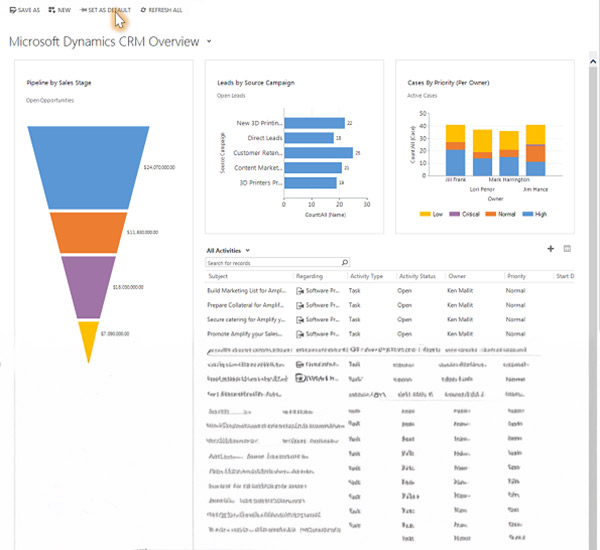Viewport: 600px width, 550px height.
Task: Click the purple segment of the sales funnel
Action: (88, 287)
